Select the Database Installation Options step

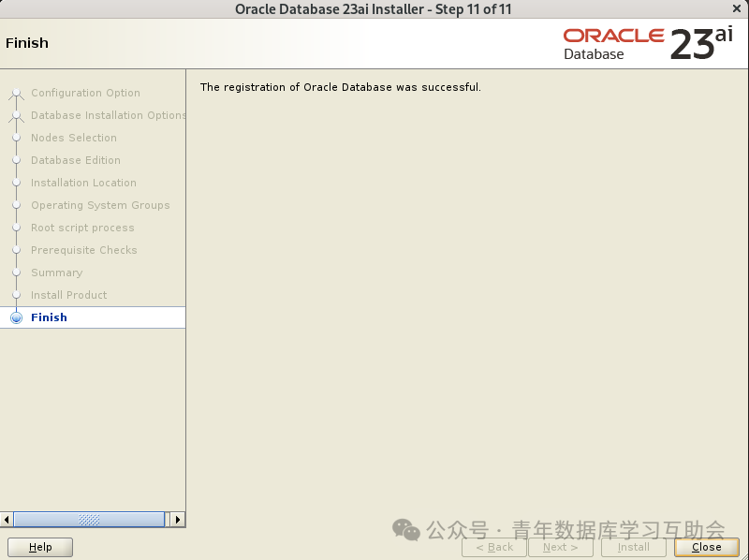point(109,115)
